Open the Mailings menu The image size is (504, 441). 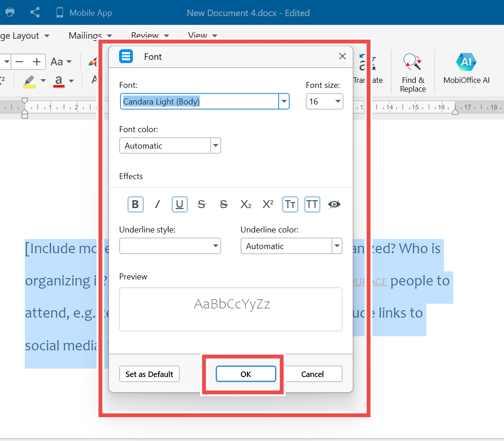(x=90, y=35)
